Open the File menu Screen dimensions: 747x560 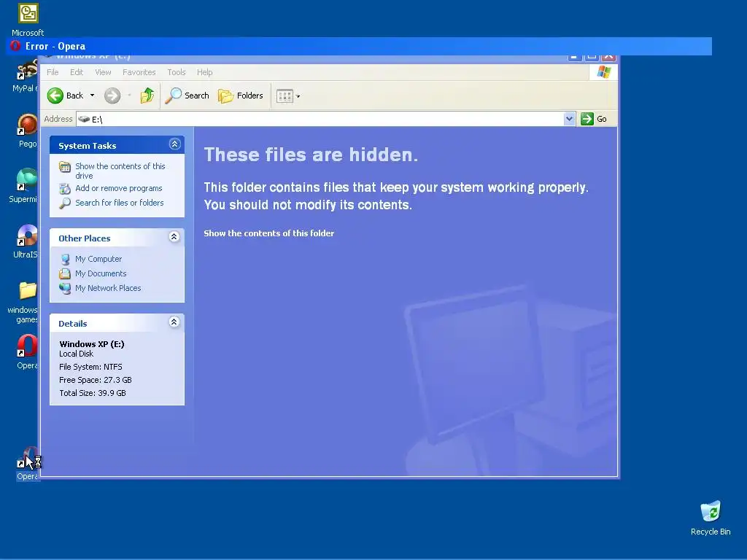53,72
